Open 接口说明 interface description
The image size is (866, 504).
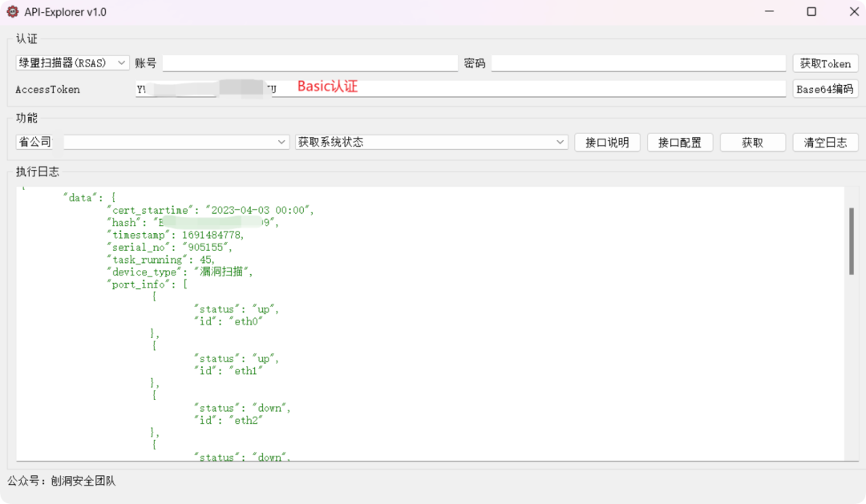(607, 143)
